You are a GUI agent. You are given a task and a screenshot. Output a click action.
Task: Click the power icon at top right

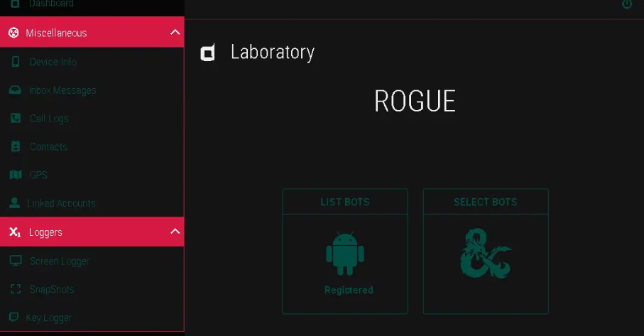click(627, 4)
